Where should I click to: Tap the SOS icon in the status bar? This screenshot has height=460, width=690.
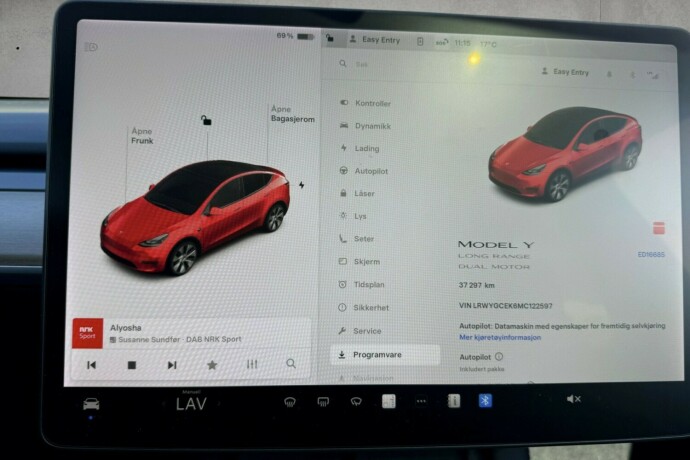click(442, 43)
